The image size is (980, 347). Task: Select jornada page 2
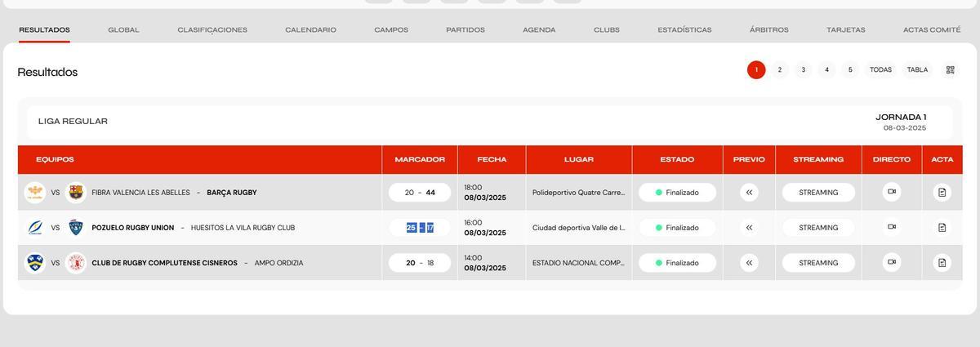[780, 70]
